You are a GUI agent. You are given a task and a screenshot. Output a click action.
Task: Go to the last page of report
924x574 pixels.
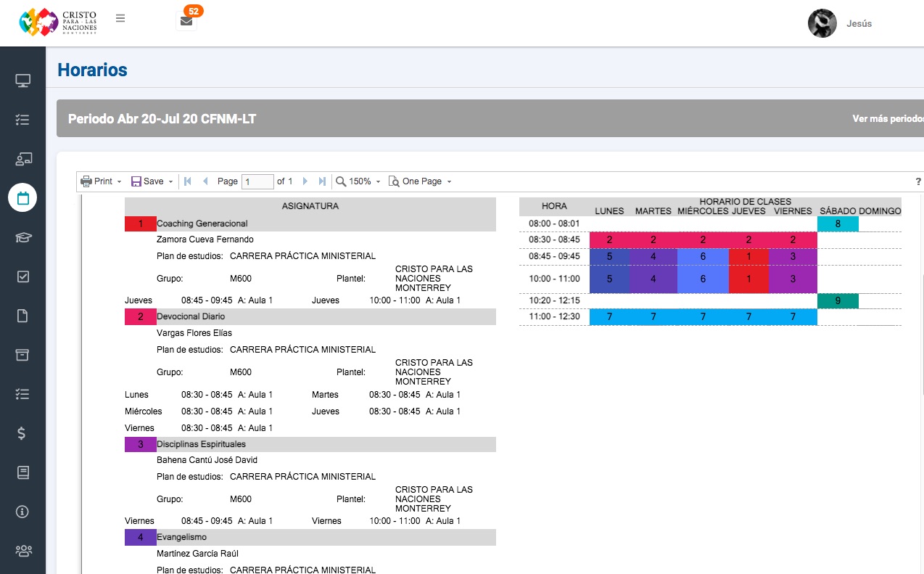[x=323, y=181]
